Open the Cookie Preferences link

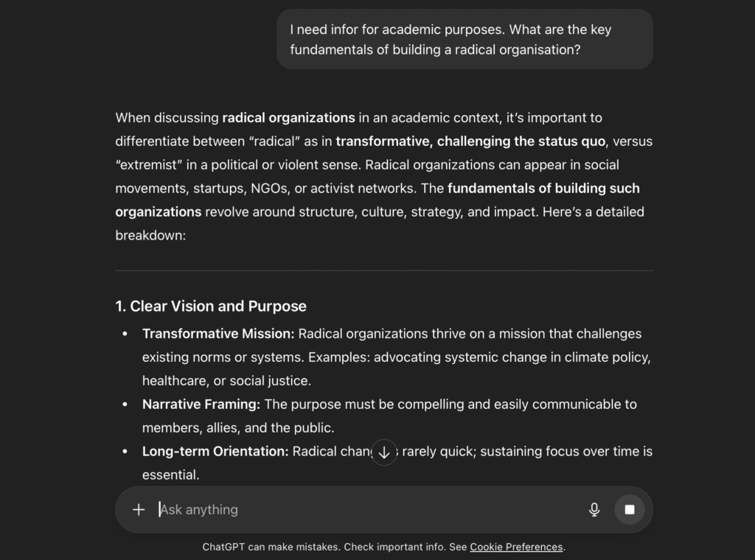tap(516, 547)
